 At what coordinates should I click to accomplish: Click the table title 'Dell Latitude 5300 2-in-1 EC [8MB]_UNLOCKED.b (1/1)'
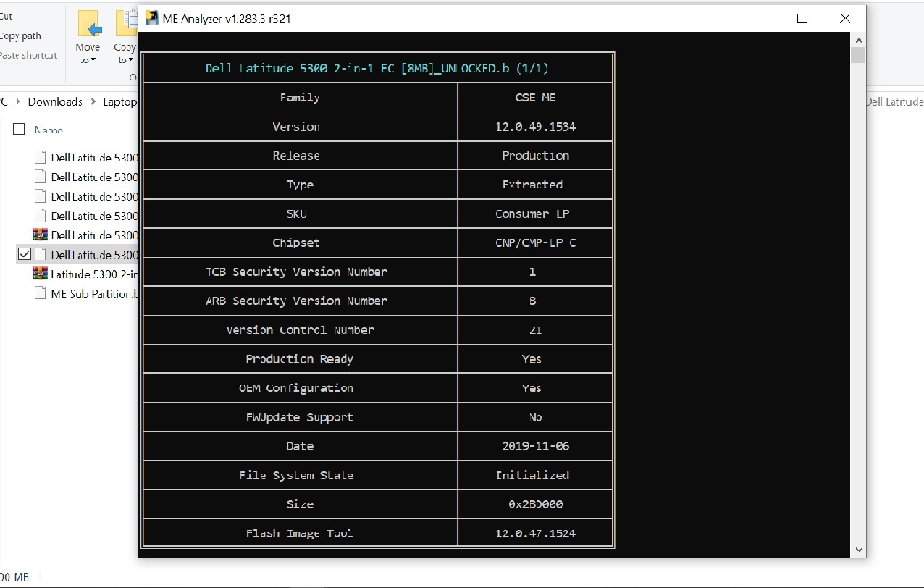(x=377, y=68)
